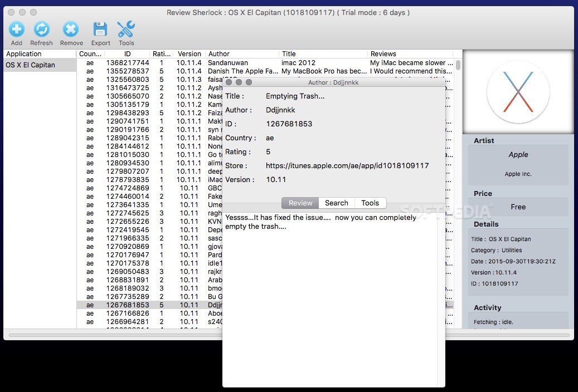Image resolution: width=578 pixels, height=392 pixels.
Task: Sort by the Version column header
Action: (x=189, y=54)
